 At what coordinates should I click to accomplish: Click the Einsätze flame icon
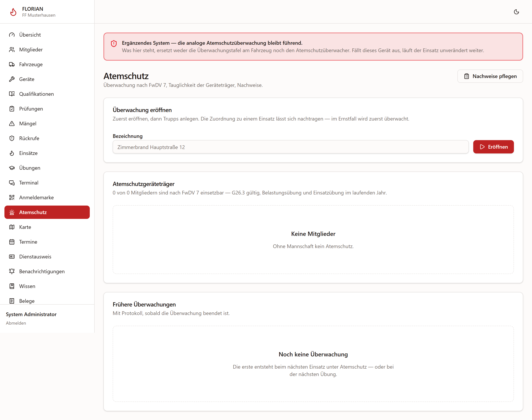pyautogui.click(x=12, y=153)
